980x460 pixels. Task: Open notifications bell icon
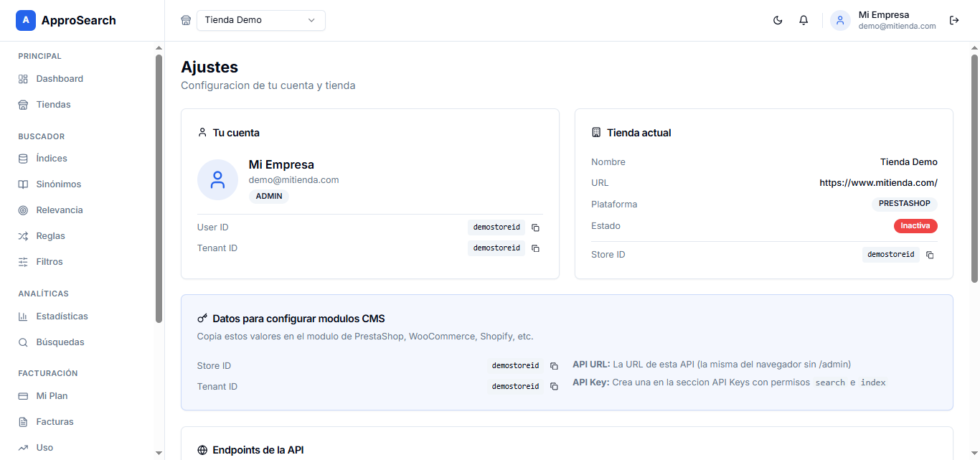[804, 20]
